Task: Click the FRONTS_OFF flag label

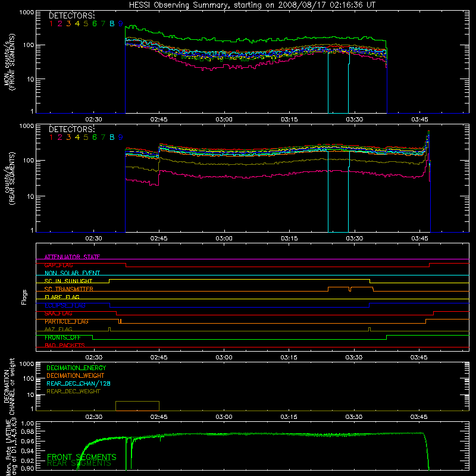Action: click(62, 337)
